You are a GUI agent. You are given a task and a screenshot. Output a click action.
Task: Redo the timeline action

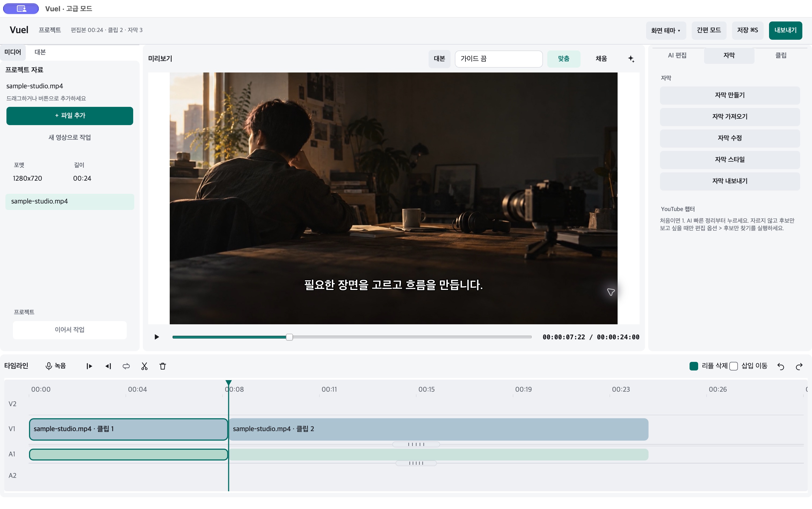tap(799, 366)
